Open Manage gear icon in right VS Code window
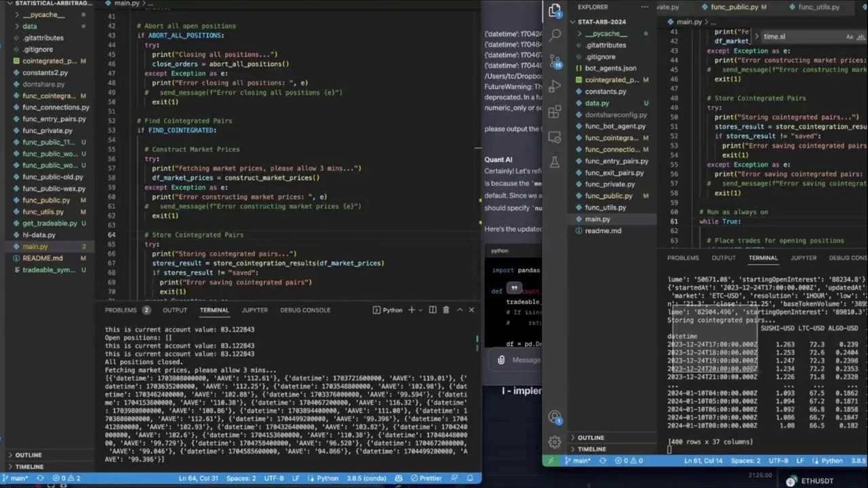The image size is (868, 488). tap(555, 442)
